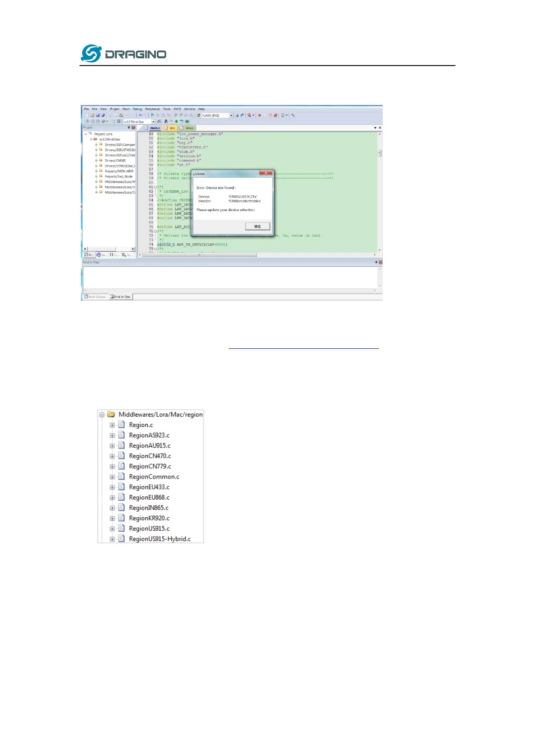Click the editor horizontal scrollbar thumb

click(200, 255)
